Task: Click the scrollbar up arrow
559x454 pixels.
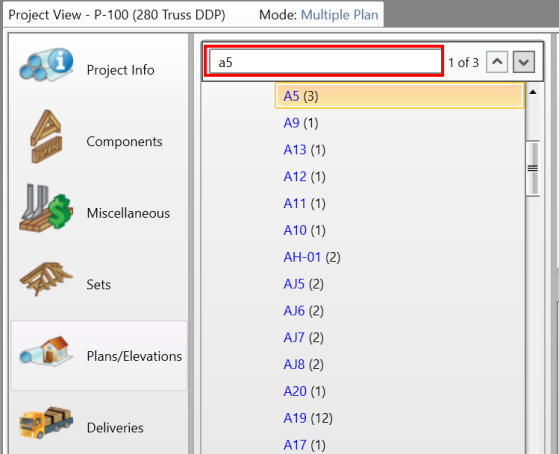Action: click(533, 92)
